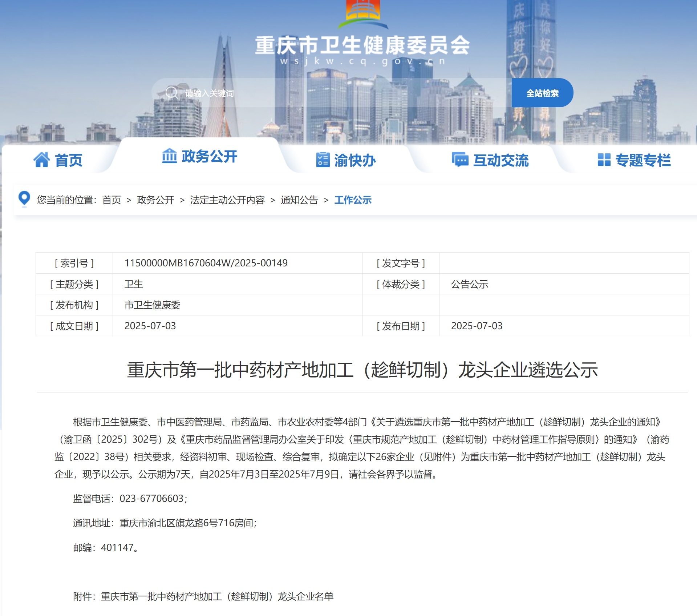The image size is (697, 616).
Task: Click the 市卫生健康委 publishing agency value
Action: click(152, 305)
